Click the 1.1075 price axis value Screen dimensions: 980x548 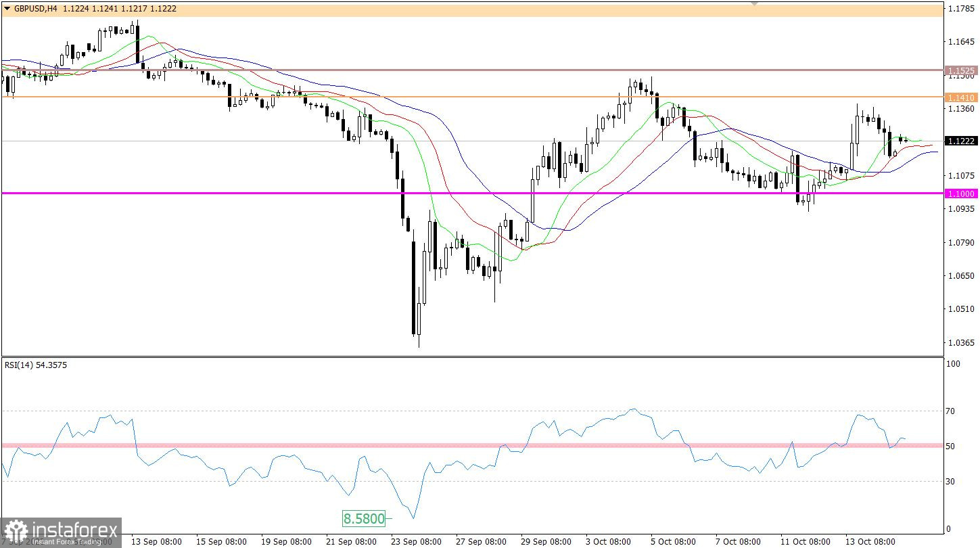(x=960, y=176)
